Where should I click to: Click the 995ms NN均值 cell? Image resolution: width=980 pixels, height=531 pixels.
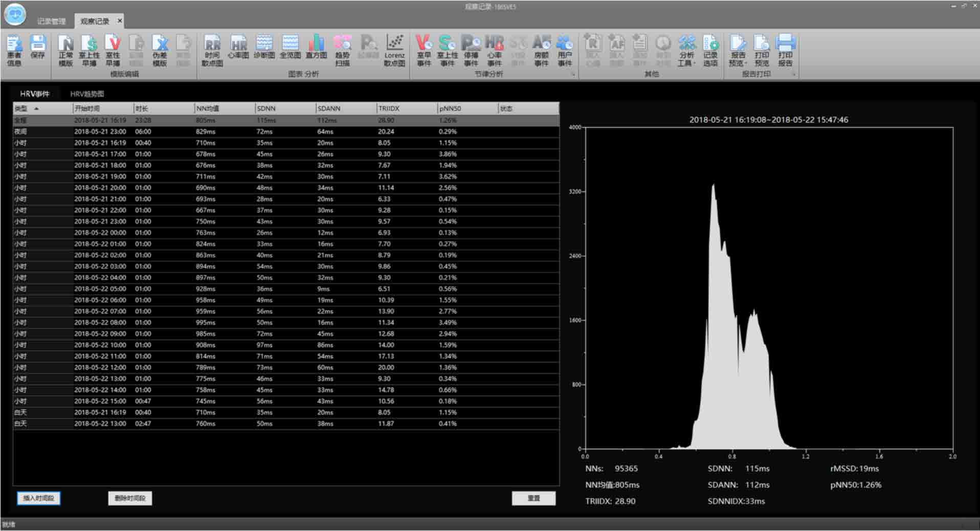coord(206,323)
